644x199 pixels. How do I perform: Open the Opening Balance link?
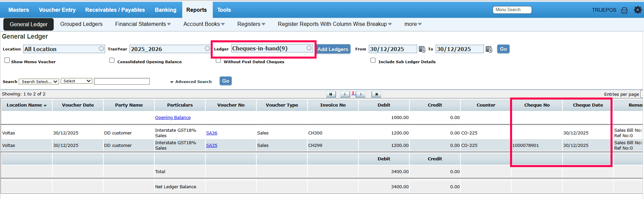173,118
